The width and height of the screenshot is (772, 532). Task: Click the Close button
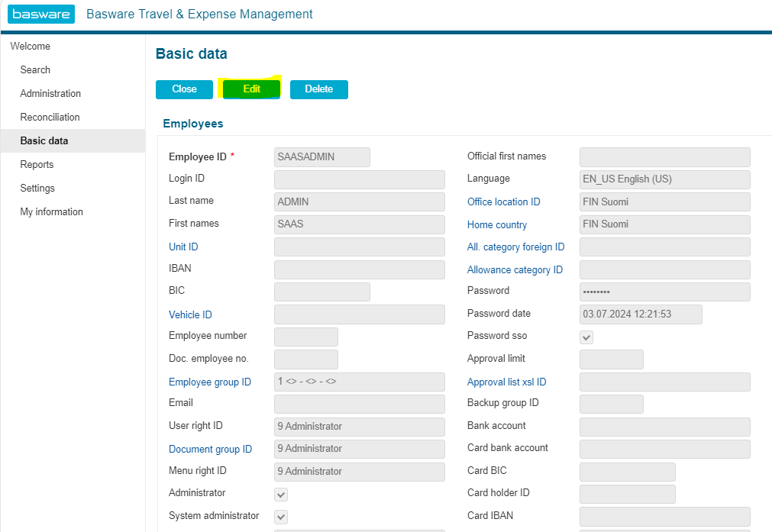184,89
